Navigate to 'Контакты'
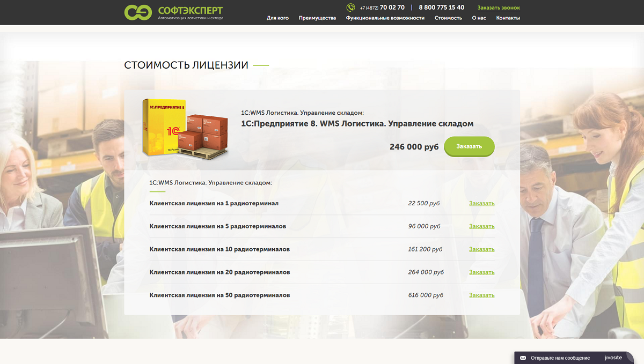The height and width of the screenshot is (364, 644). coord(508,18)
